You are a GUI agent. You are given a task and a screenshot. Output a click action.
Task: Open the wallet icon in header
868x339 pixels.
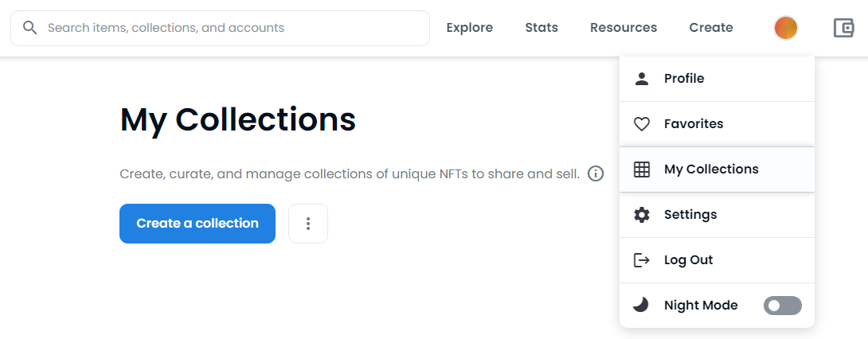843,28
